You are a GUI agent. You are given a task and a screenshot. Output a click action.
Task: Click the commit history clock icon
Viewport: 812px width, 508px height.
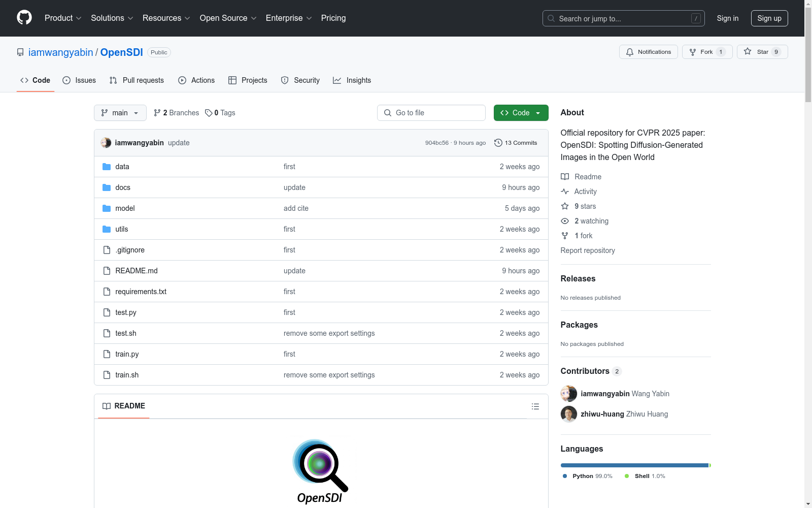point(498,143)
